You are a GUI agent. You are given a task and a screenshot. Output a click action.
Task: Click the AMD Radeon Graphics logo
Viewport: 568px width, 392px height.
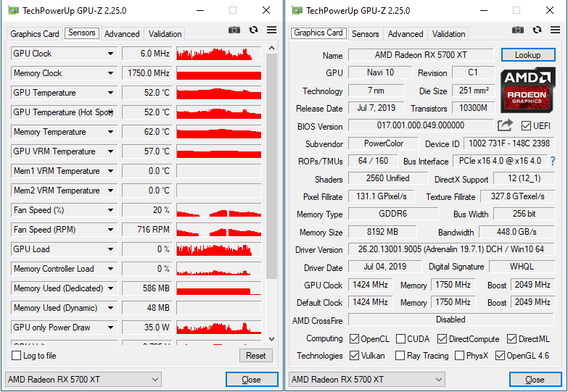[528, 90]
